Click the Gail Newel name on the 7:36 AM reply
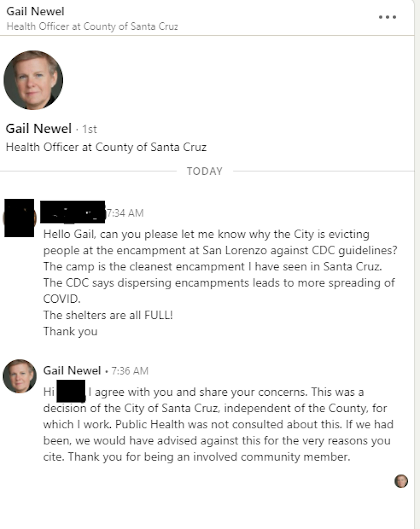Viewport: 420px width, 529px height. (x=72, y=370)
